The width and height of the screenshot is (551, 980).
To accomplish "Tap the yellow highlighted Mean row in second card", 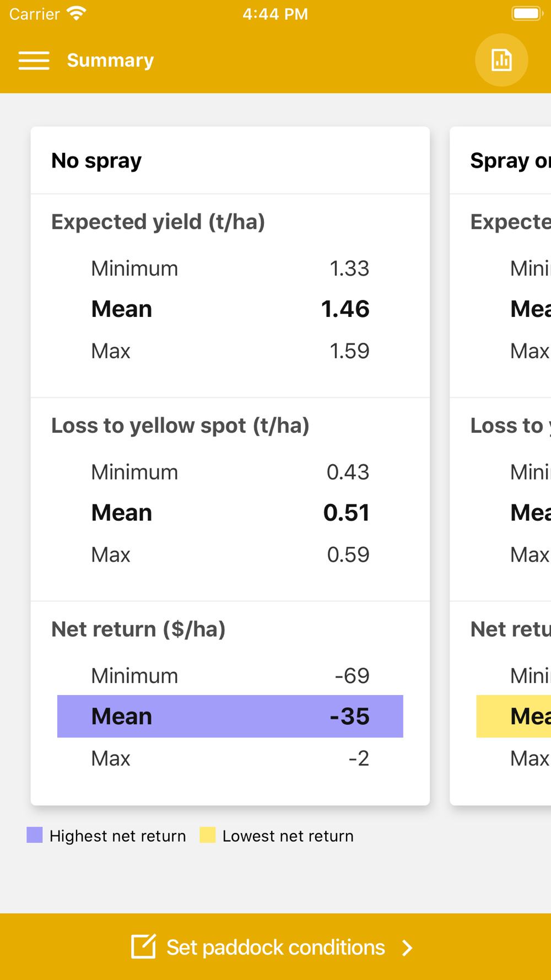I will coord(514,716).
